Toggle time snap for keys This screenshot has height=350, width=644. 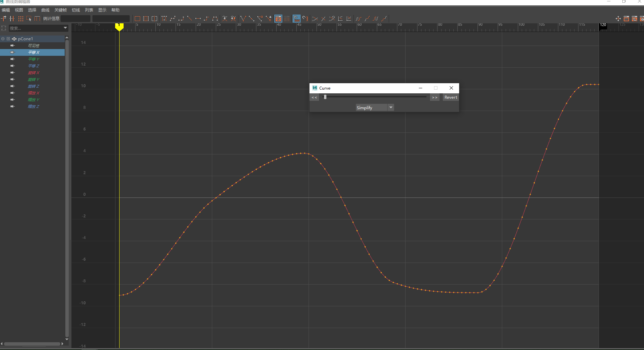[297, 19]
